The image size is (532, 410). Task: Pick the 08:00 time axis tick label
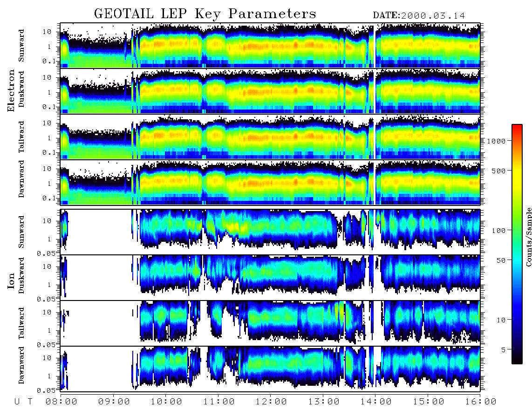61,402
